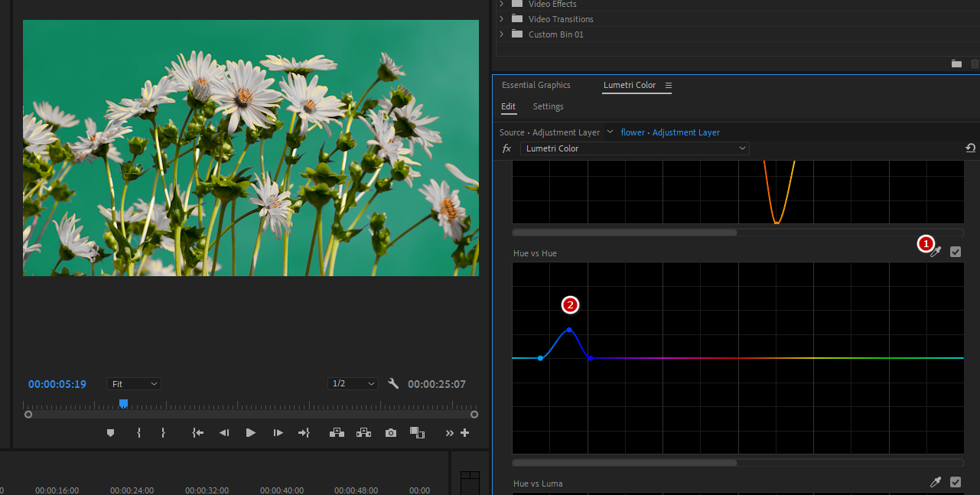Open the wrench settings menu in monitor
Viewport: 980px width, 495px height.
(393, 384)
